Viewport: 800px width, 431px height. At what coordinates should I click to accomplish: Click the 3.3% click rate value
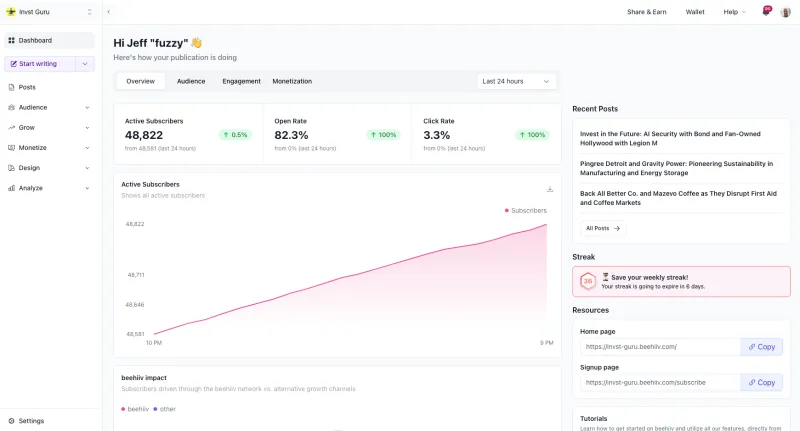[x=437, y=135]
